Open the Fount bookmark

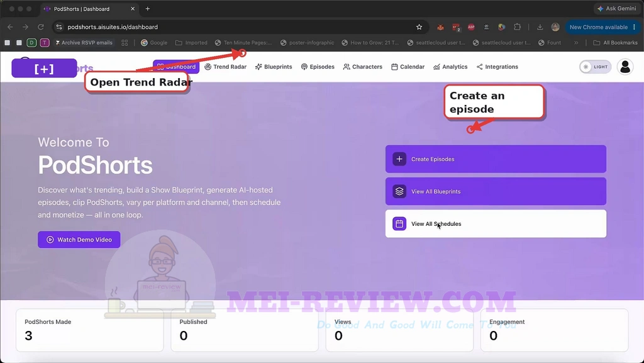(550, 43)
